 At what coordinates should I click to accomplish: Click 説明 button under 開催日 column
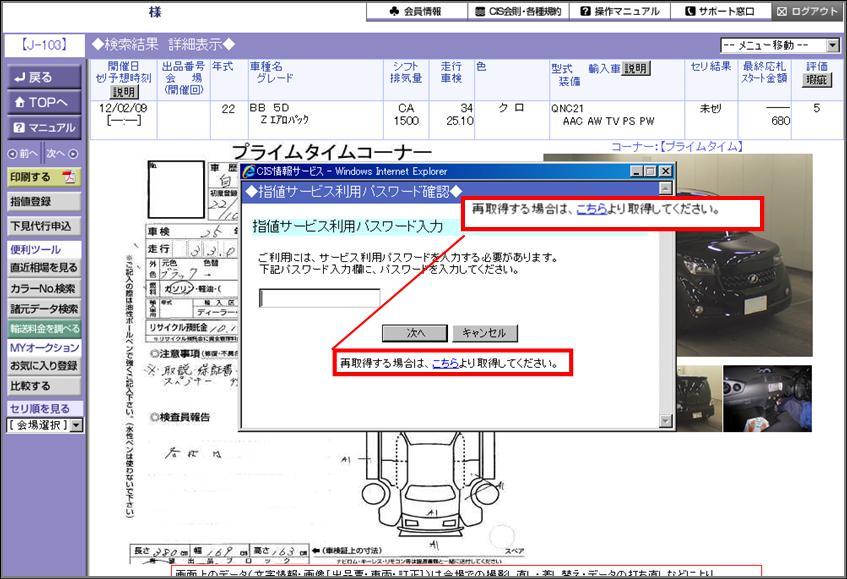[124, 92]
